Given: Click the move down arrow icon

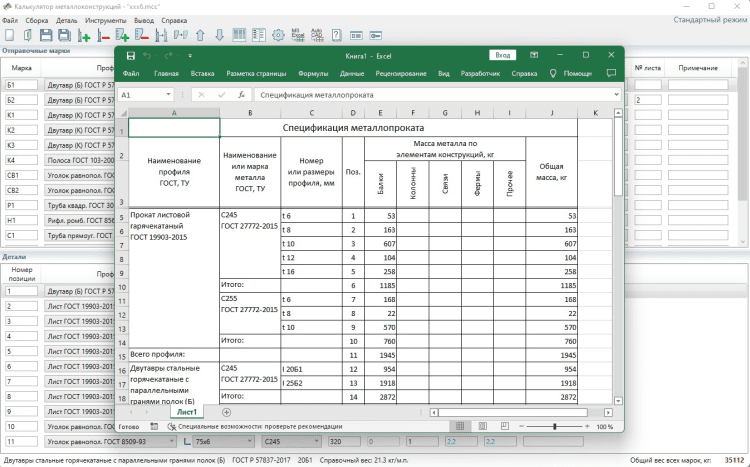Looking at the screenshot, I should pyautogui.click(x=219, y=35).
